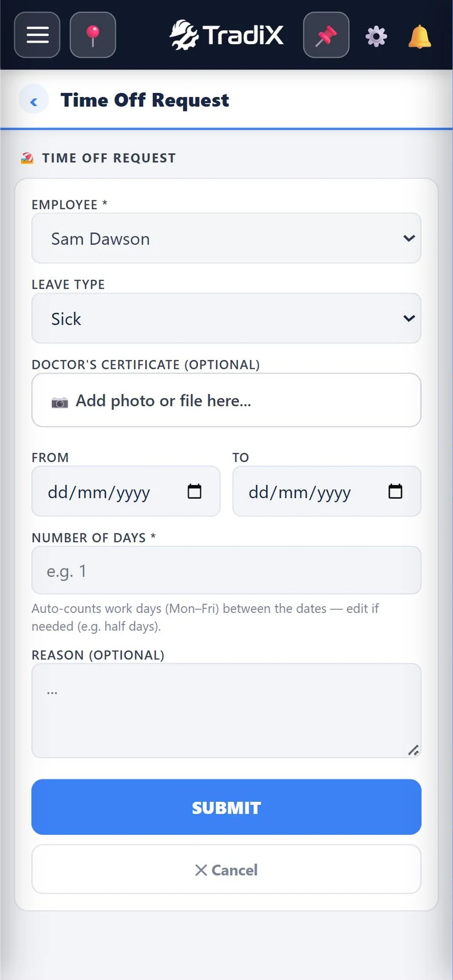Go back with the left chevron
This screenshot has width=453, height=980.
click(34, 100)
